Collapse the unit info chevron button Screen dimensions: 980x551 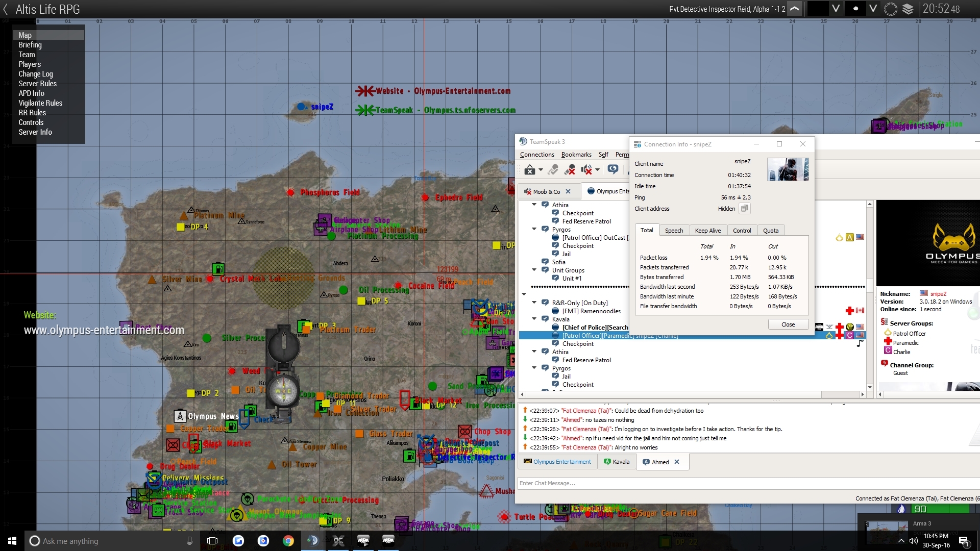tap(795, 9)
